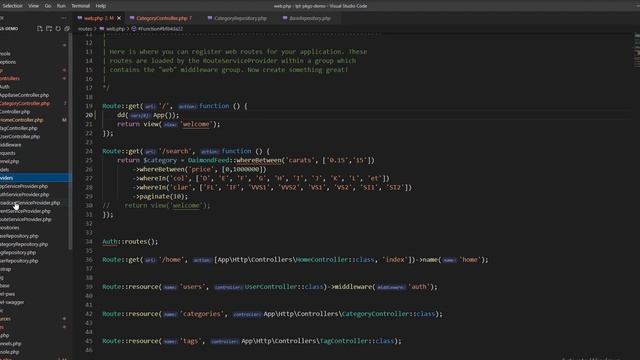640x360 pixels.
Task: Open the Help menu
Action: pos(101,6)
